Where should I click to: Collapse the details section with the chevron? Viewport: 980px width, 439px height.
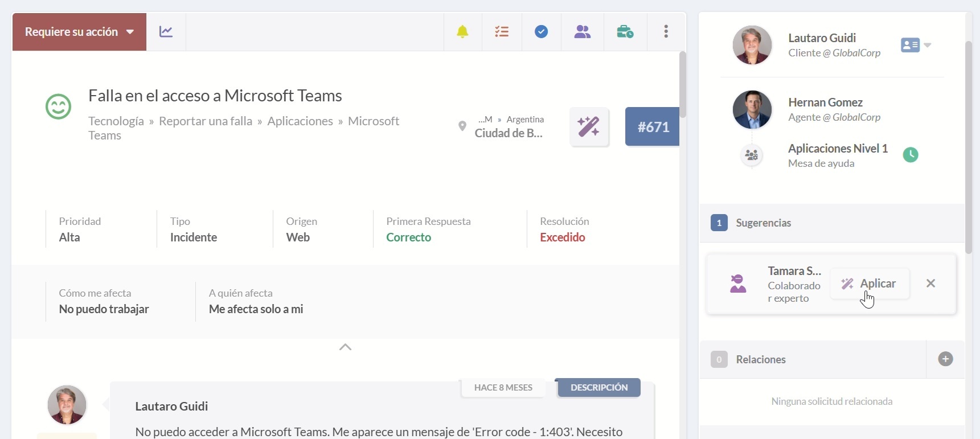[x=345, y=347]
